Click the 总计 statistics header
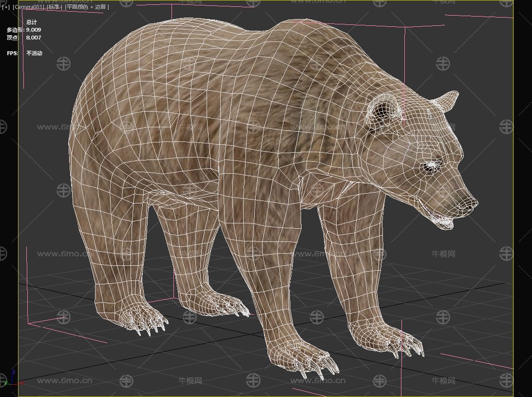 32,22
